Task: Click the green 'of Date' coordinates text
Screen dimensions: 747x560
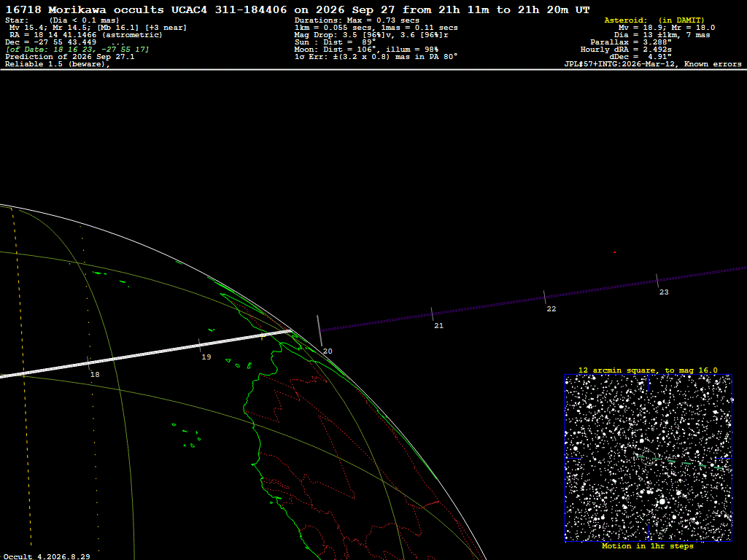Action: (x=77, y=50)
